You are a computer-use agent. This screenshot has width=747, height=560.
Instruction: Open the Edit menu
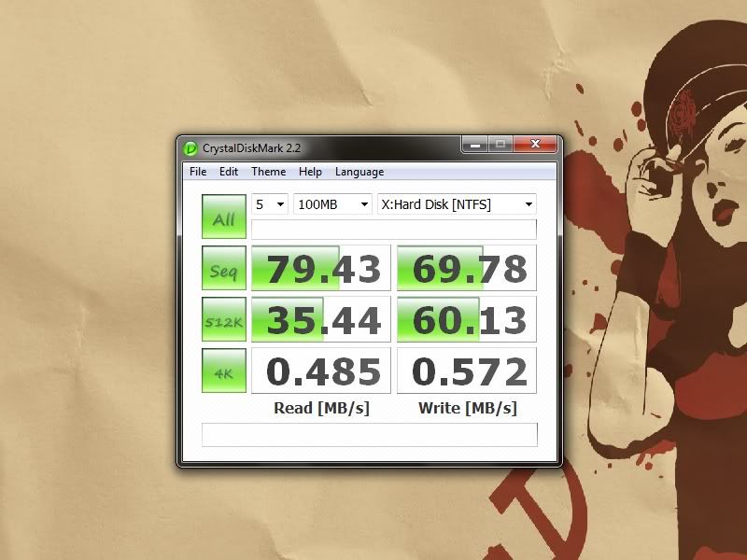(229, 172)
